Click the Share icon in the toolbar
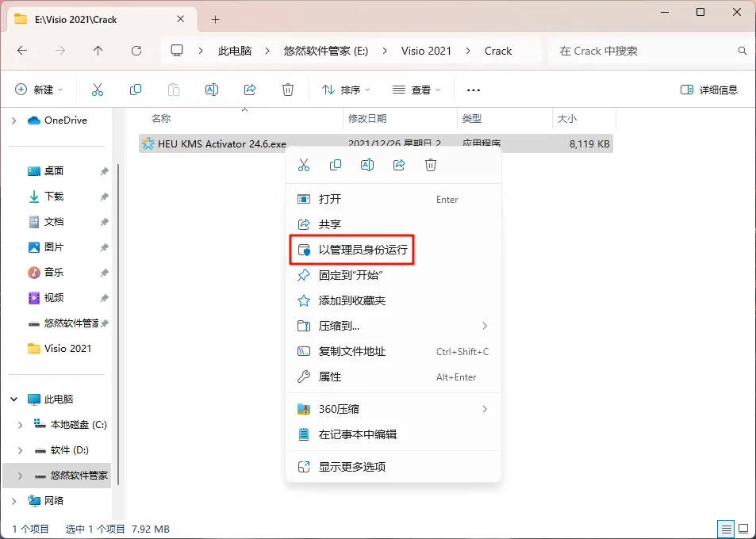The width and height of the screenshot is (756, 539). click(250, 90)
